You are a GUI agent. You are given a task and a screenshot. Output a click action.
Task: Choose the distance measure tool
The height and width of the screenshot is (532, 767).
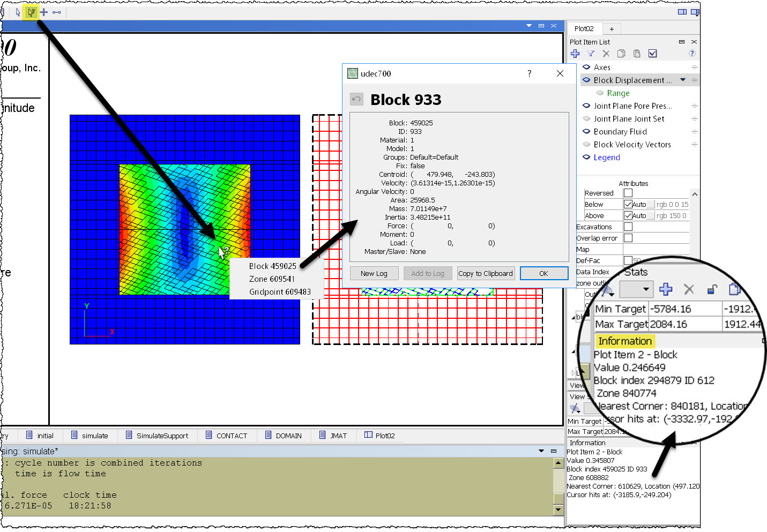57,12
